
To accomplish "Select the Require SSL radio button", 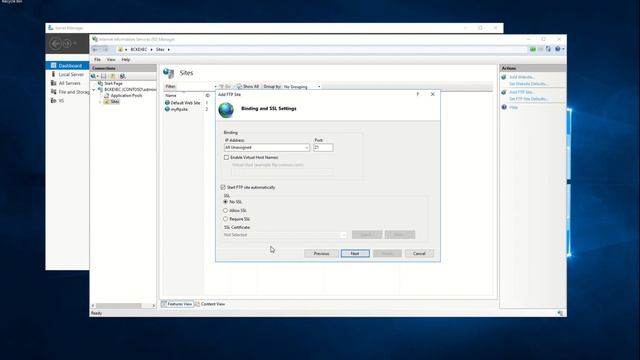I will tap(225, 219).
